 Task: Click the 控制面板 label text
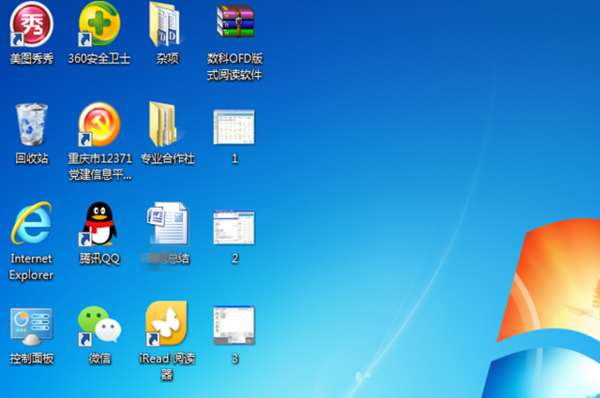(31, 359)
